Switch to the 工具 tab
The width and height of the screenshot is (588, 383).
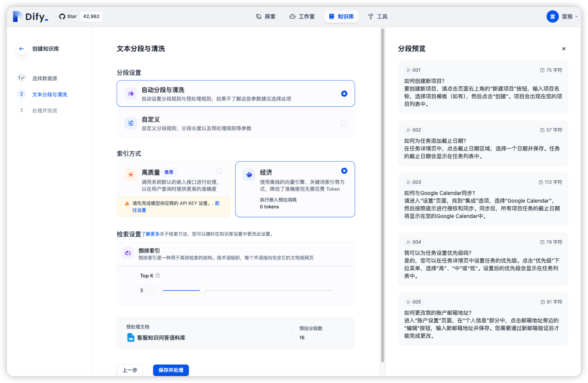point(378,17)
